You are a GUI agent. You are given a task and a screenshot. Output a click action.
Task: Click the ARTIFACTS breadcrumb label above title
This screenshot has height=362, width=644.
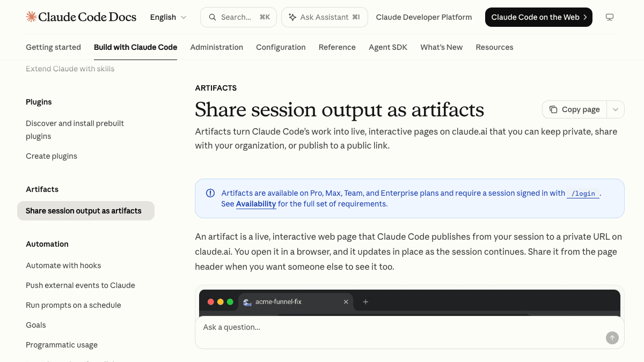[216, 88]
